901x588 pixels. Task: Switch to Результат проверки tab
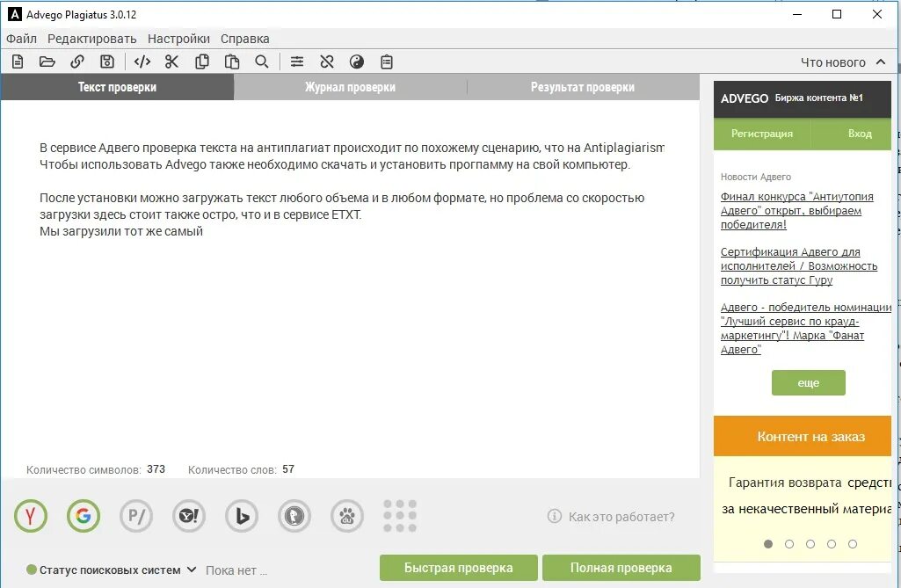(x=584, y=87)
